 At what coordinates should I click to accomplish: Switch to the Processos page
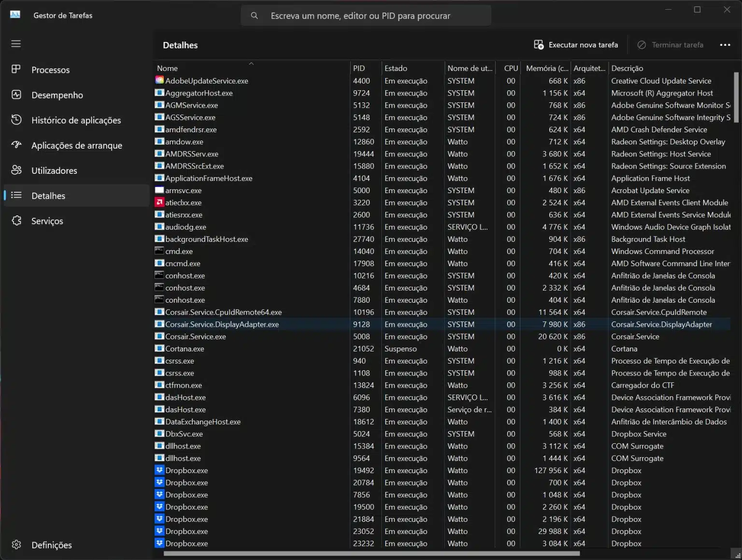pos(76,70)
